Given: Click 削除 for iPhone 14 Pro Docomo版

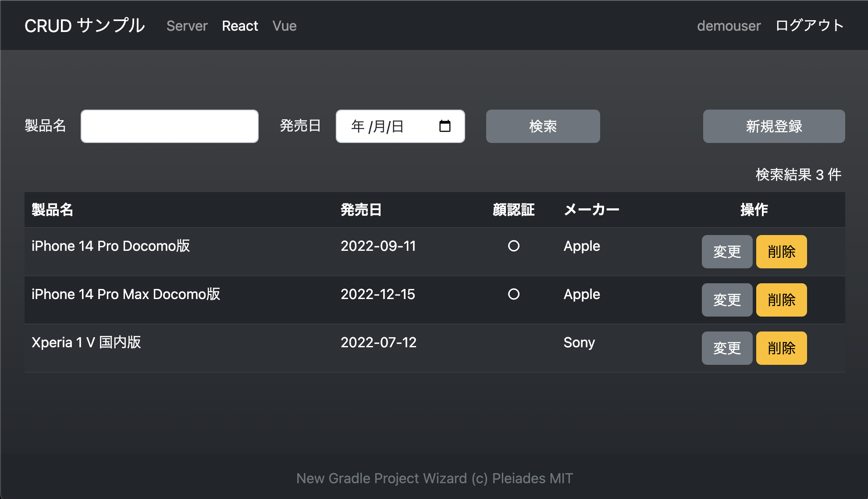Looking at the screenshot, I should click(x=781, y=252).
